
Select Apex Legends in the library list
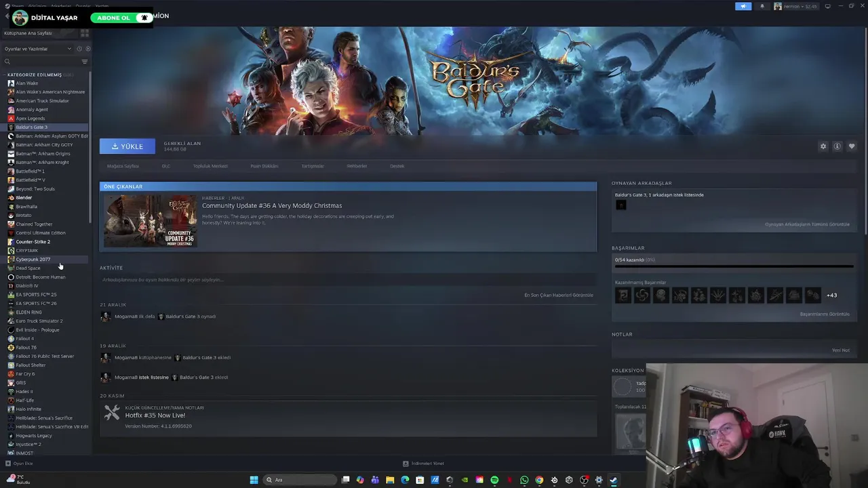click(x=31, y=119)
